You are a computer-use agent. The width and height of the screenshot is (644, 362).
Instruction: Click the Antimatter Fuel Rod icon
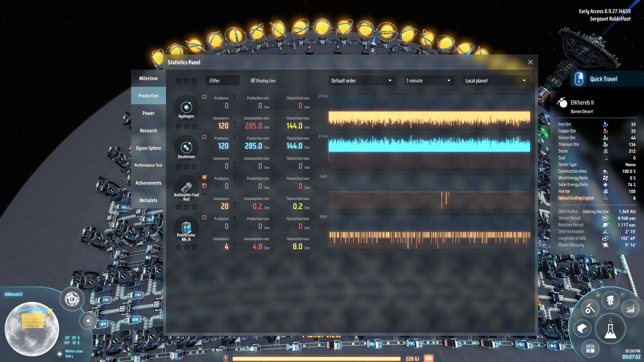click(x=186, y=188)
